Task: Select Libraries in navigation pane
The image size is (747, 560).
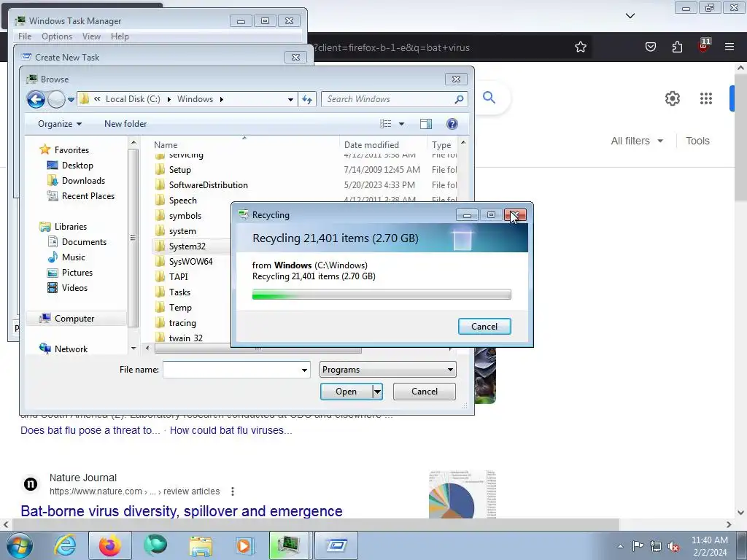Action: coord(71,227)
